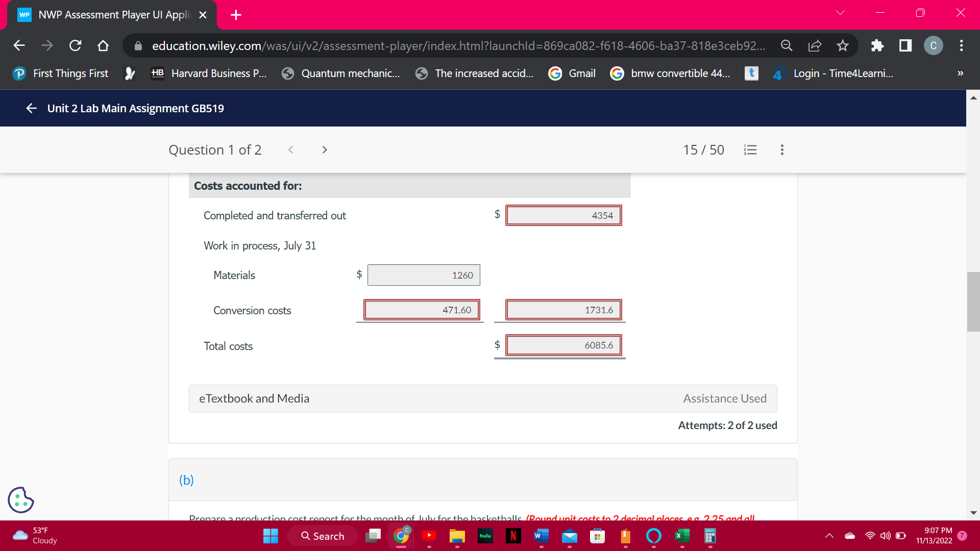
Task: Expand the tab search dropdown arrow
Action: point(840,13)
